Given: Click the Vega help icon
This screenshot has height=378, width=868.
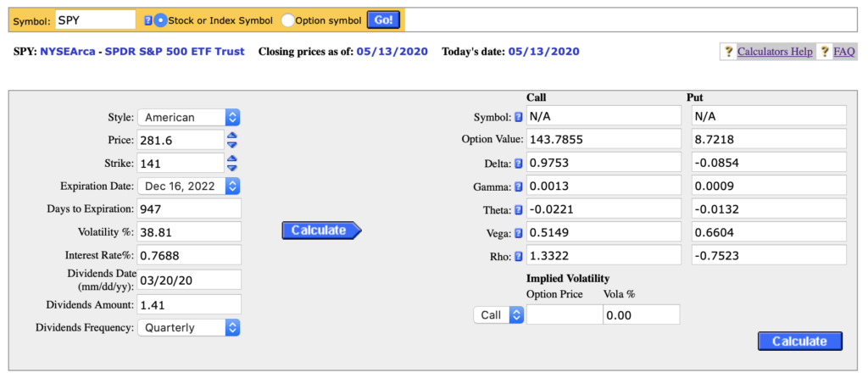Looking at the screenshot, I should (519, 234).
